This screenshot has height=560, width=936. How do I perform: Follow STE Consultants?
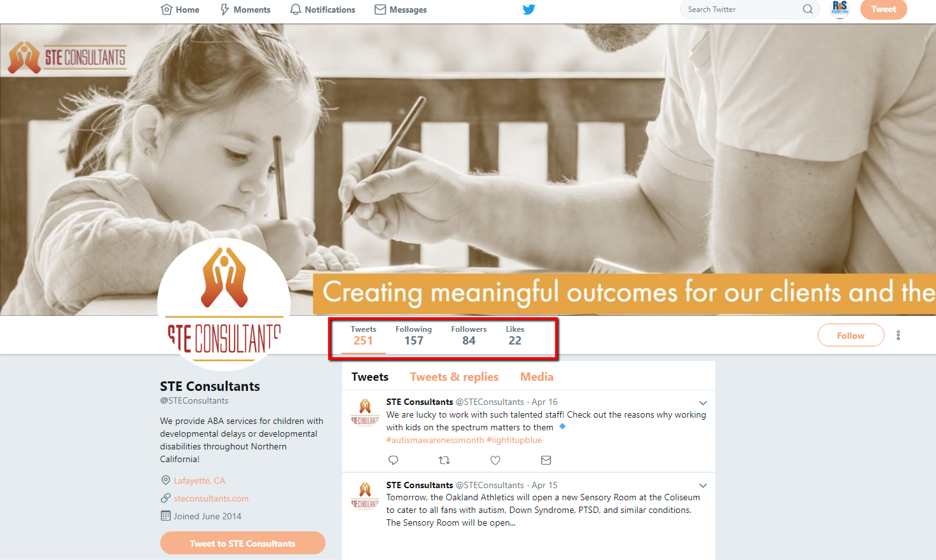(851, 335)
